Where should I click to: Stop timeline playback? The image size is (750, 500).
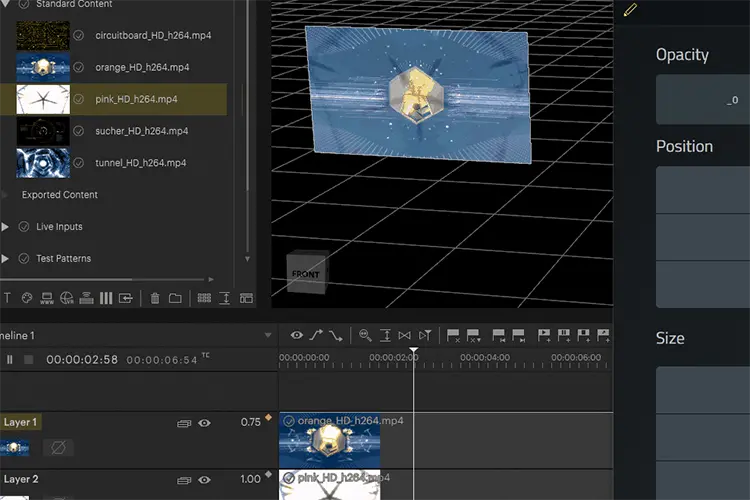29,359
